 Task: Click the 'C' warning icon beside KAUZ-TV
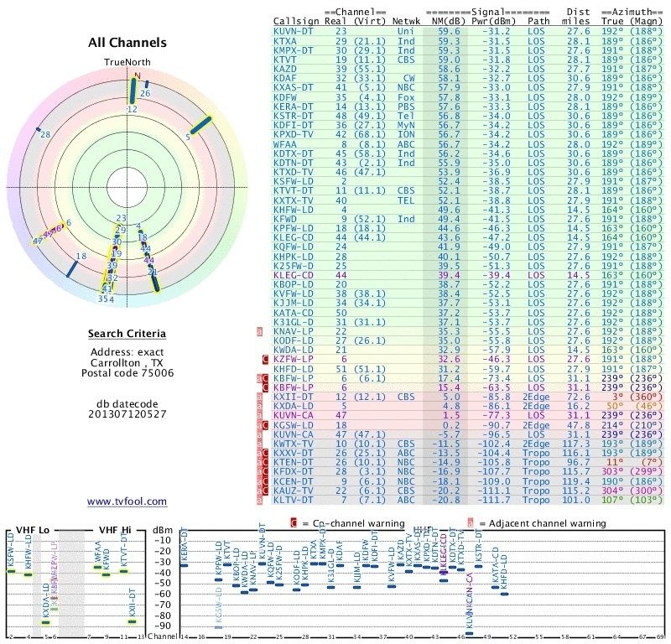tap(265, 491)
